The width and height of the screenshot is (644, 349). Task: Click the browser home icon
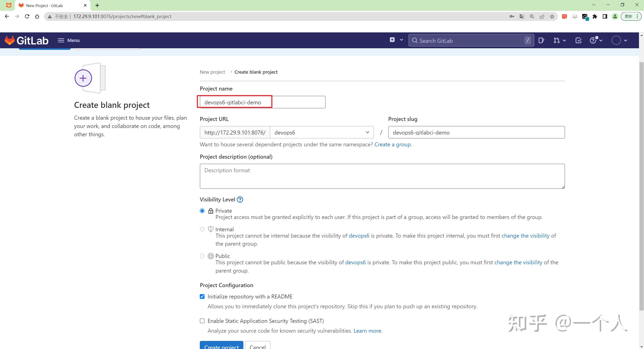(37, 17)
